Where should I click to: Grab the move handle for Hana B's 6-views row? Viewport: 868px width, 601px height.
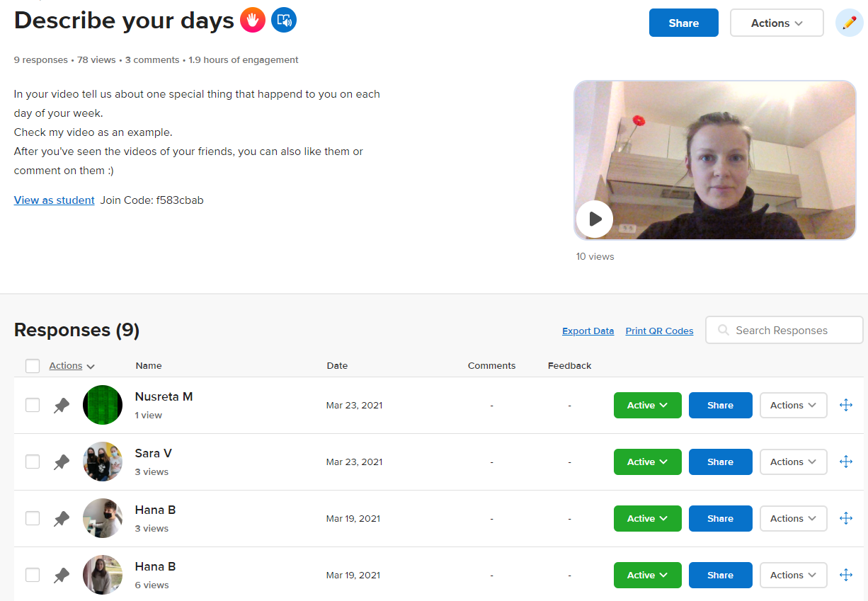point(845,575)
